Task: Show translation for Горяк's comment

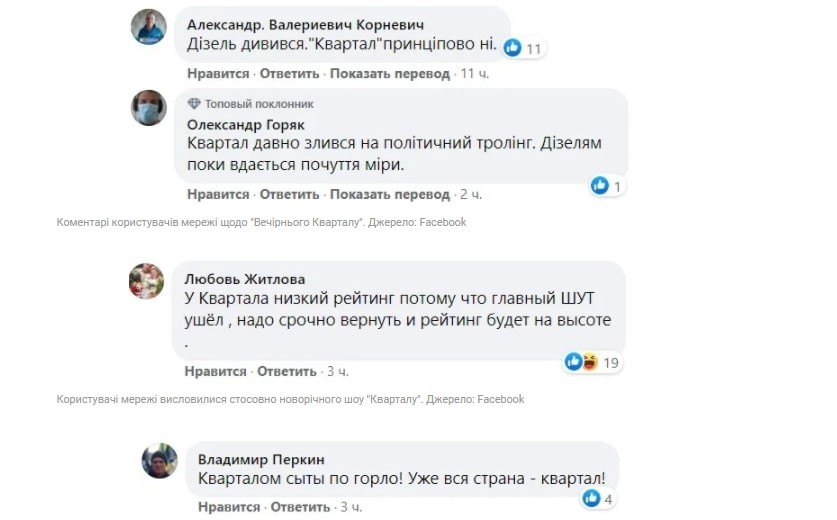Action: (x=390, y=194)
